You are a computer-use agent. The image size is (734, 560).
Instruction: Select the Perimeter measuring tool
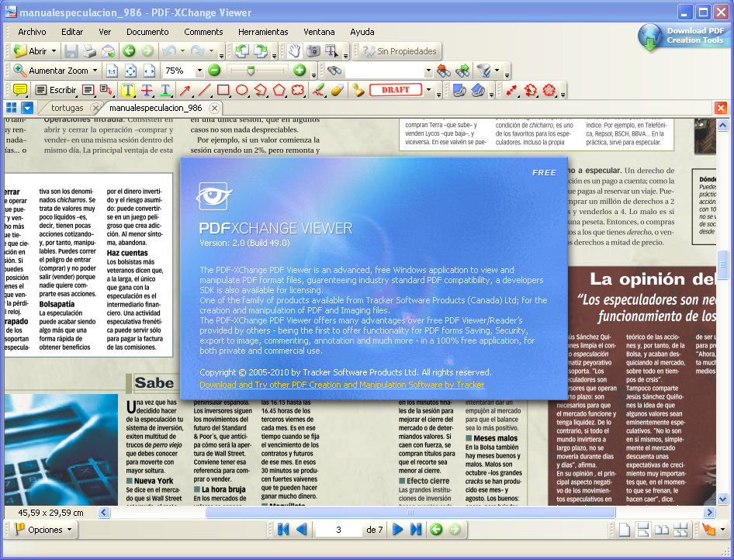531,90
